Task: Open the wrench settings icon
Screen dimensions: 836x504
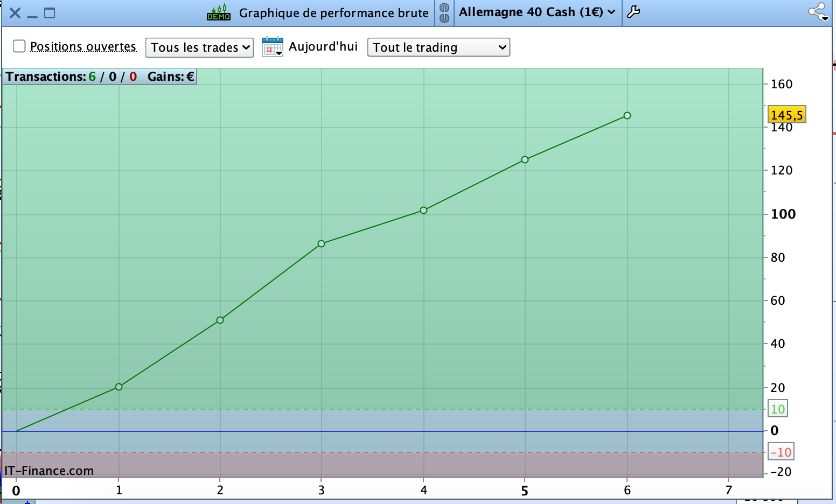Action: (633, 12)
